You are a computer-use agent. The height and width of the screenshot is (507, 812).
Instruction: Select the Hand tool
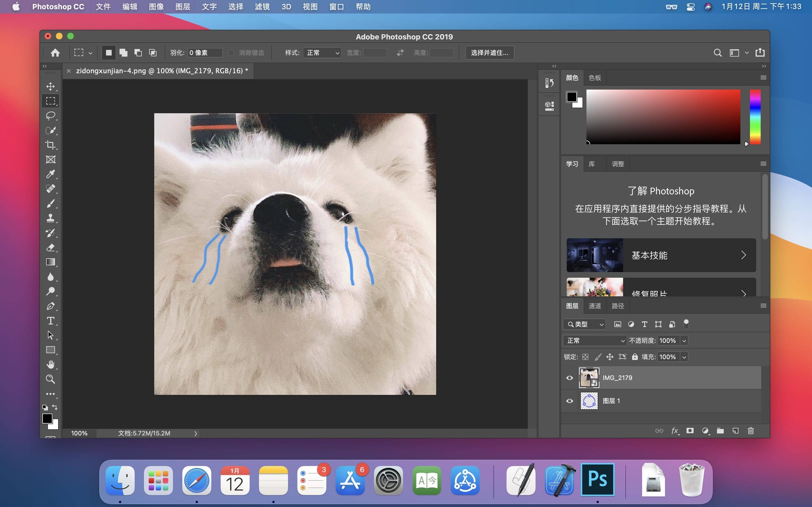(51, 364)
